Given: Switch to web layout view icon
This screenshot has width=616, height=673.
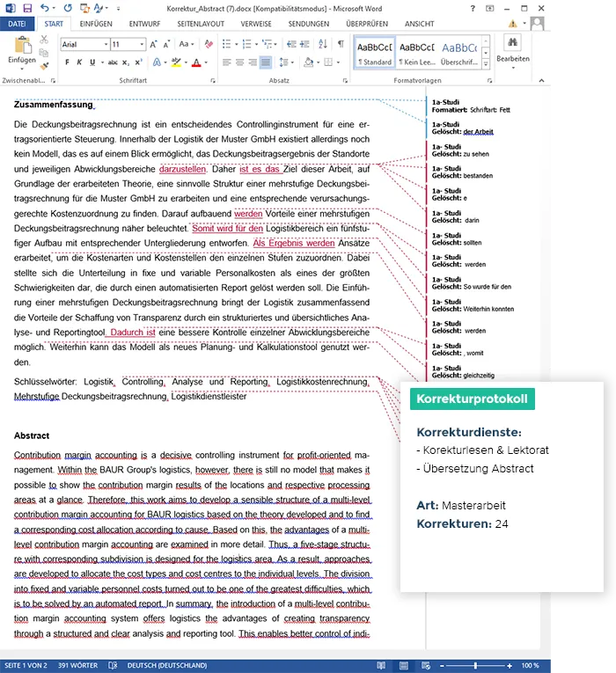Looking at the screenshot, I should pyautogui.click(x=425, y=665).
